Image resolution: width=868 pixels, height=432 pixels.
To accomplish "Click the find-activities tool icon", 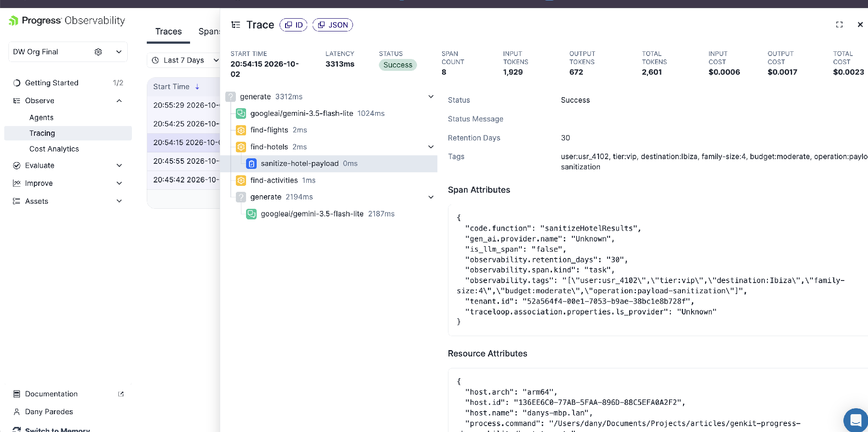I will (241, 180).
